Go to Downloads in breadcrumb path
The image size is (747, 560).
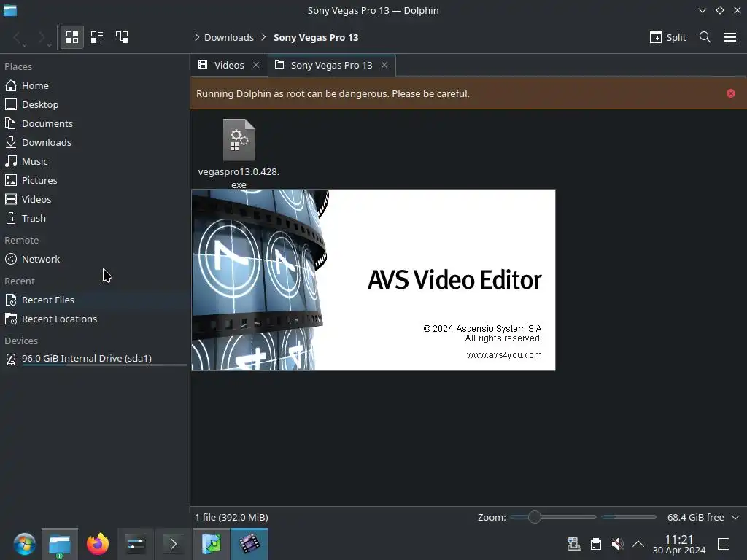[x=228, y=38]
